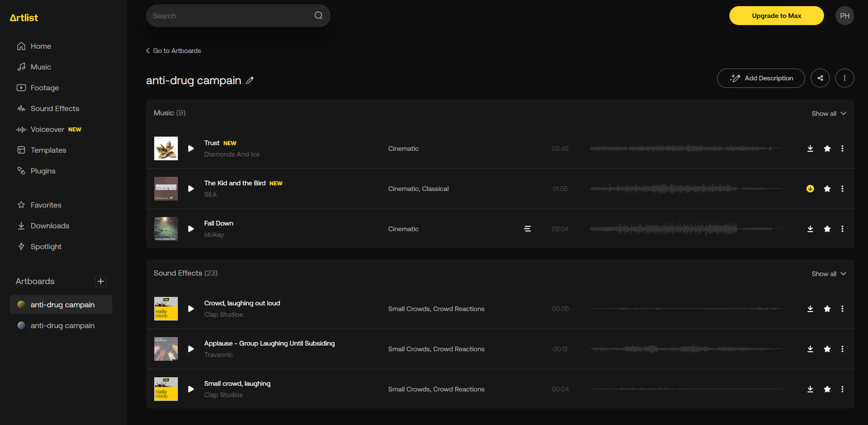
Task: Edit artboard title with pencil icon
Action: [250, 80]
